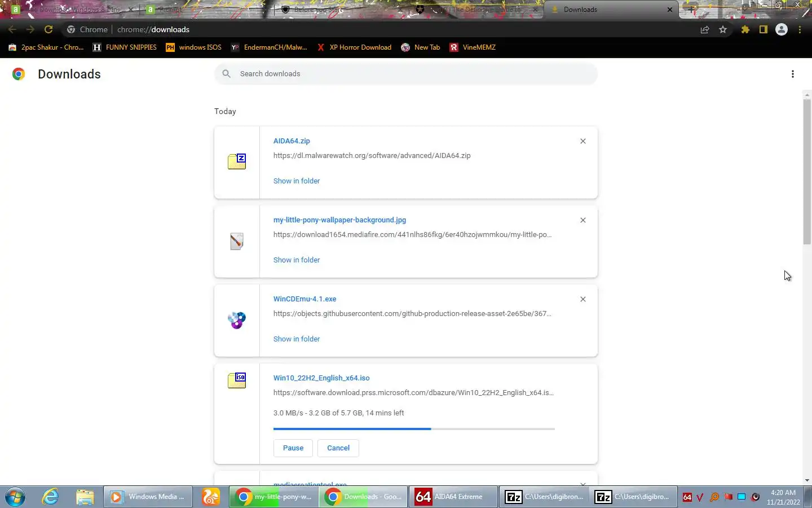Click the Microsoft ISO source URL
The height and width of the screenshot is (508, 812).
click(413, 393)
